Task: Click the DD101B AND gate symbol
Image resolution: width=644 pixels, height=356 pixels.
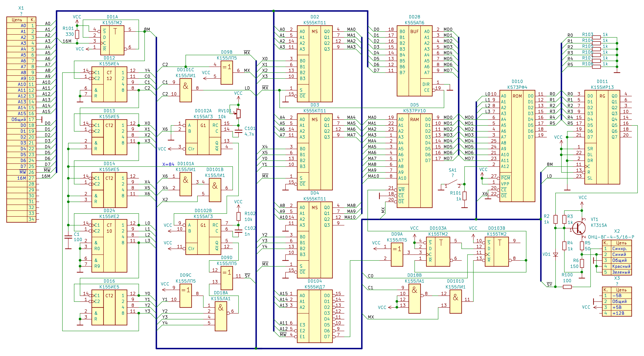Action: pyautogui.click(x=215, y=190)
